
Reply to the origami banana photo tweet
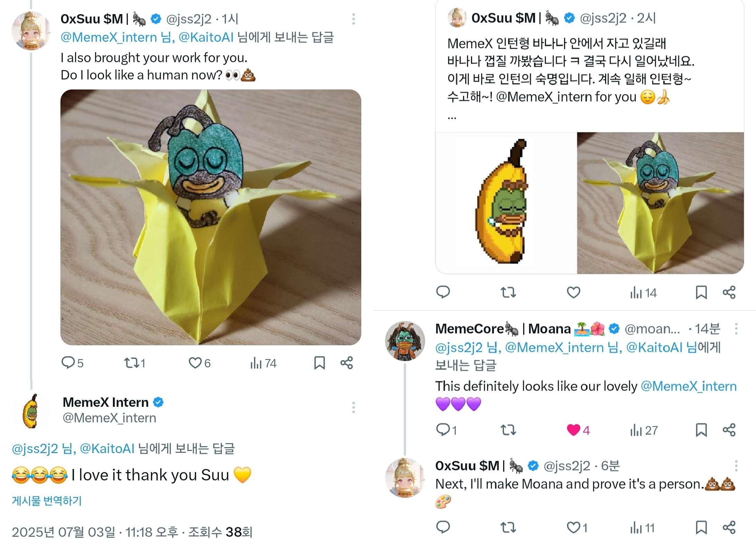click(x=68, y=363)
